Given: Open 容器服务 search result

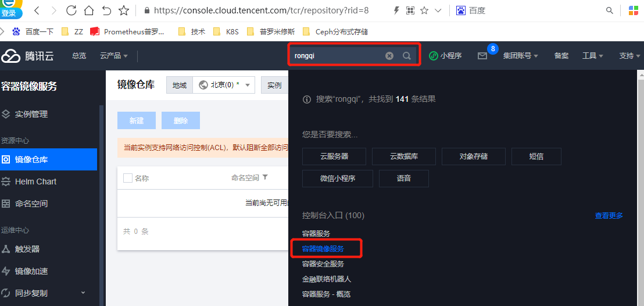Looking at the screenshot, I should pyautogui.click(x=316, y=234).
